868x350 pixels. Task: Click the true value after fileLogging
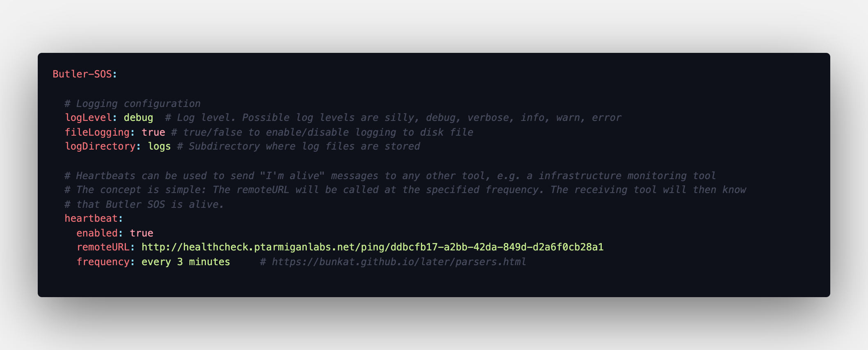tap(153, 132)
